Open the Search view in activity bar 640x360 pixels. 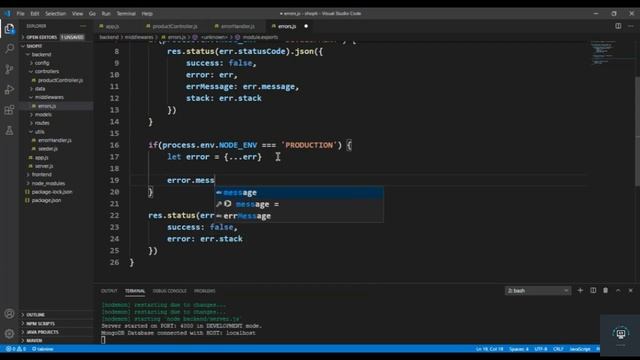pos(9,49)
